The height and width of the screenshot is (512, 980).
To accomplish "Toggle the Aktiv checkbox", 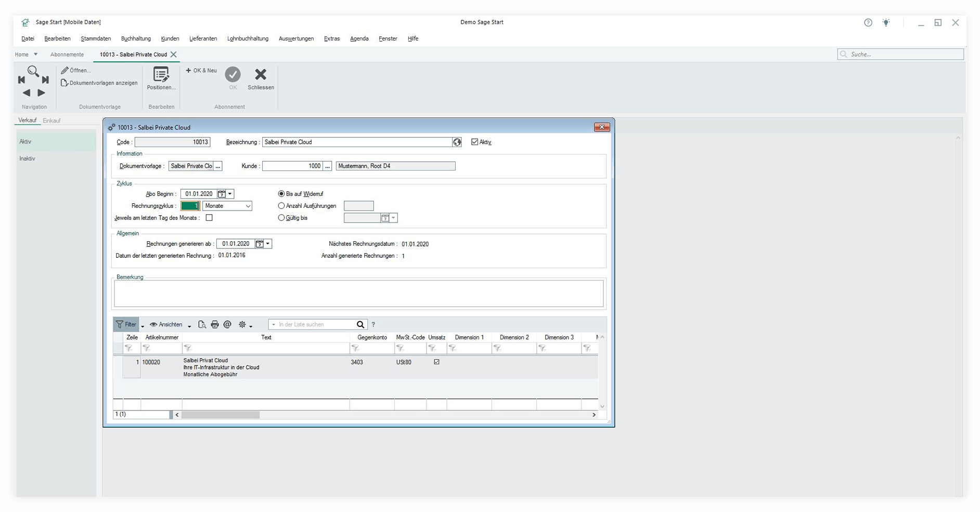I will [474, 142].
